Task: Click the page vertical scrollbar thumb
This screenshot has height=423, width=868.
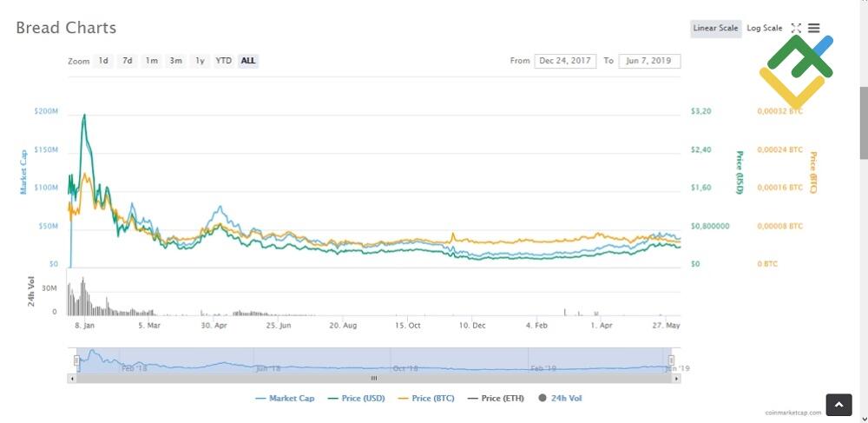Action: click(864, 123)
